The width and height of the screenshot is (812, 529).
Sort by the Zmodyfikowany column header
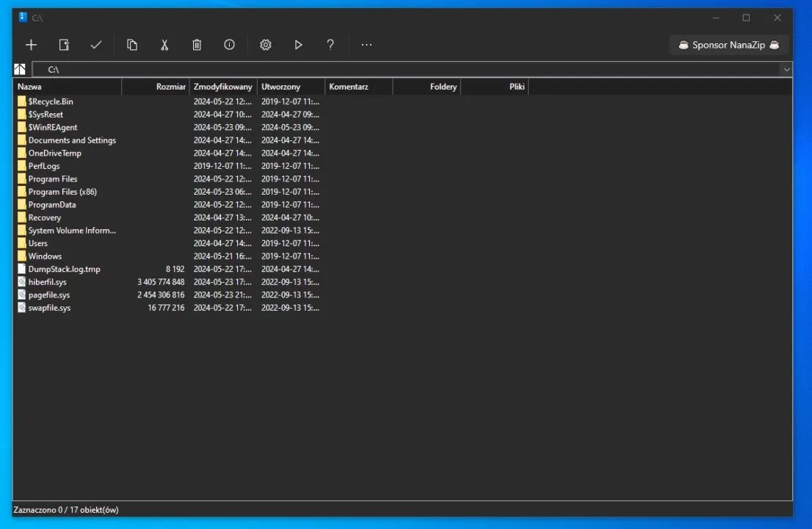(x=223, y=87)
